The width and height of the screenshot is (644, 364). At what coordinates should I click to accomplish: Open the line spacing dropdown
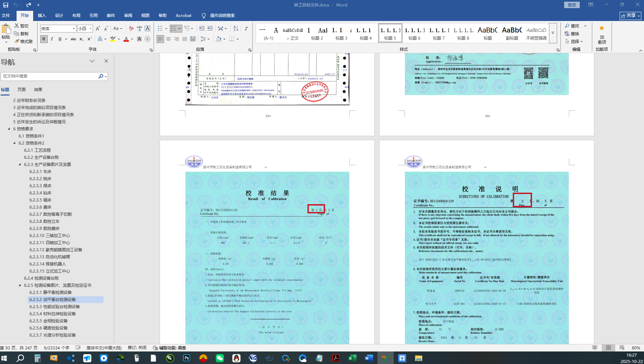coord(205,39)
